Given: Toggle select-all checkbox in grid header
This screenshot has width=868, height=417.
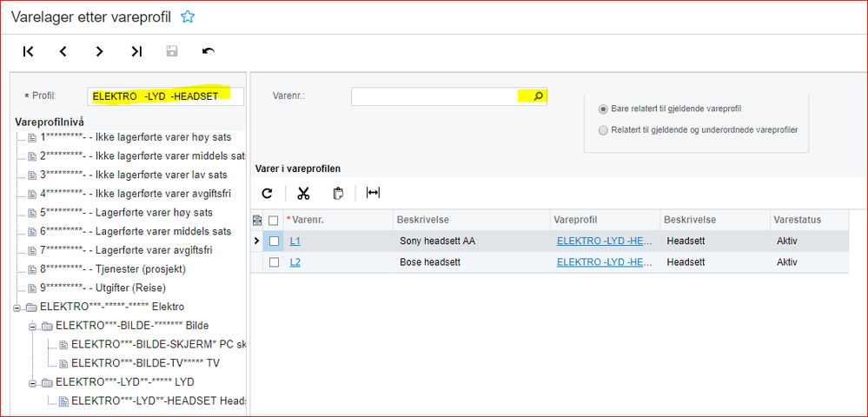Looking at the screenshot, I should (274, 221).
